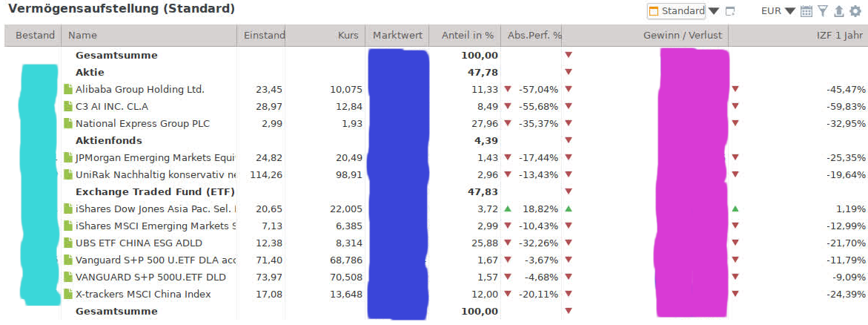Screen dimensions: 868x325
Task: Select the National Express Group PLC row
Action: pos(142,123)
